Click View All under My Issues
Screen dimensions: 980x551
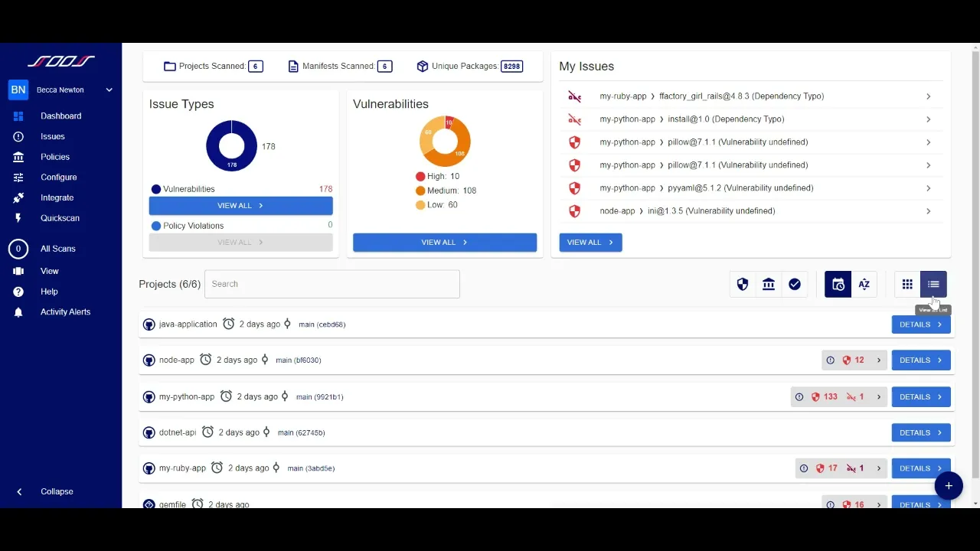coord(590,243)
